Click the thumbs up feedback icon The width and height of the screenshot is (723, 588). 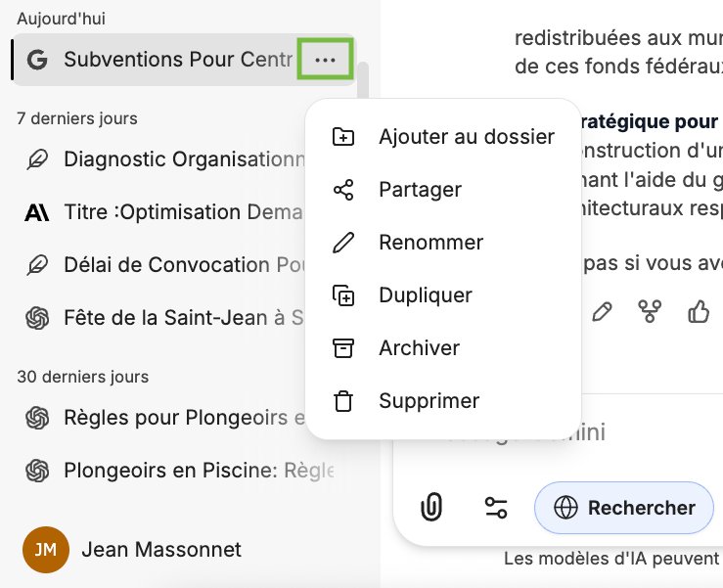[x=699, y=312]
